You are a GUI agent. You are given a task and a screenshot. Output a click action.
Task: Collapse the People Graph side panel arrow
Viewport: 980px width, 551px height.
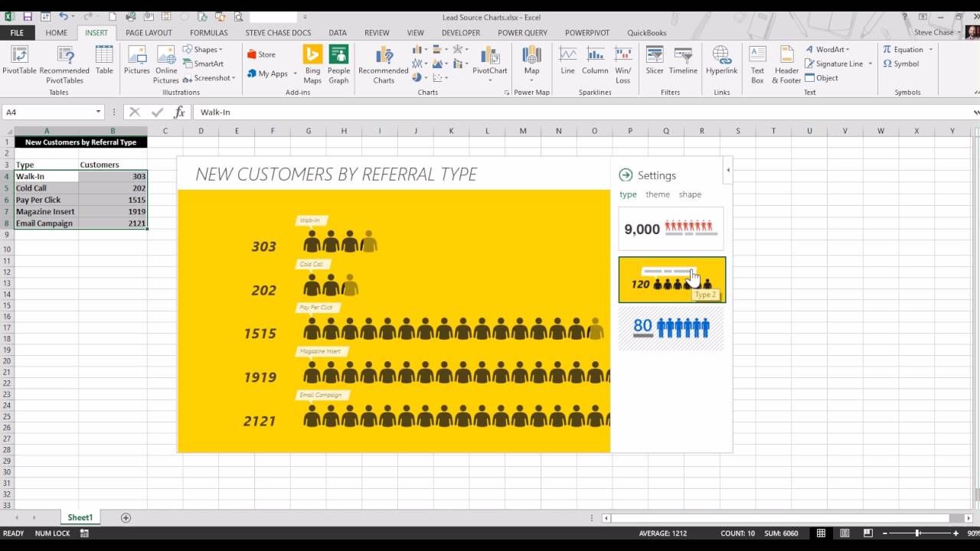point(728,170)
